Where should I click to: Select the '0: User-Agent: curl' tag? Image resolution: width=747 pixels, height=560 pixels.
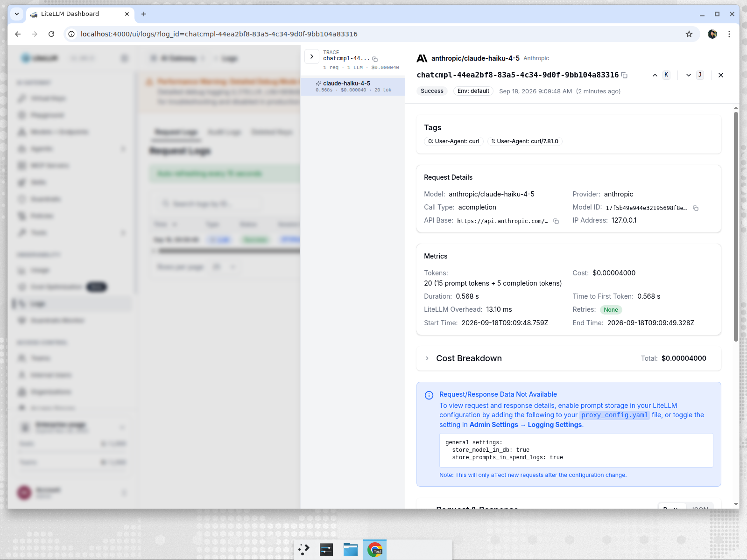click(x=453, y=141)
